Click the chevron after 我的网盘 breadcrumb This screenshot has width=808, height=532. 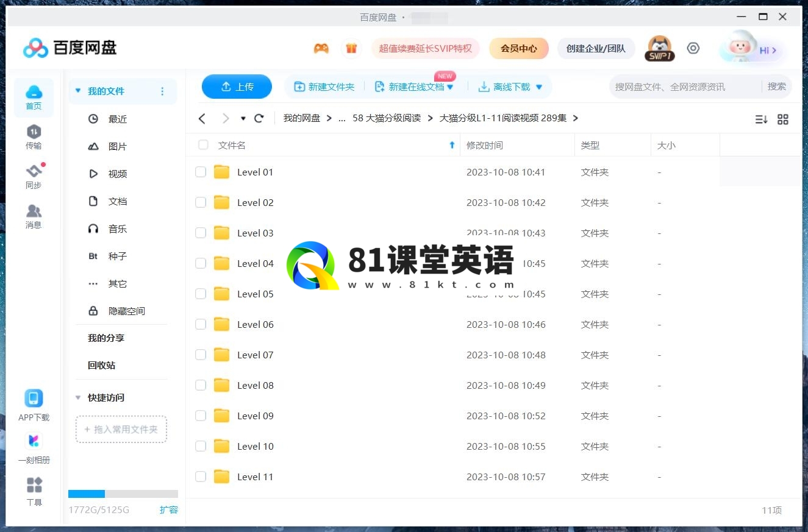329,118
